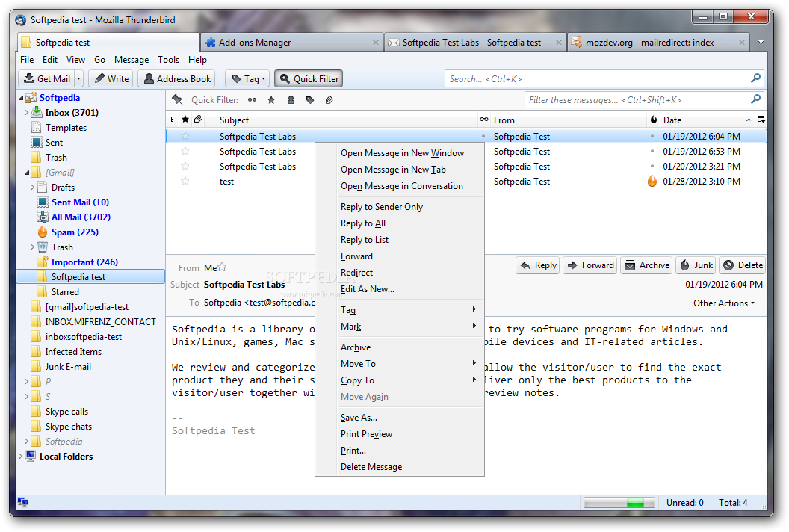Click the Forward button in message header
Viewport: 789px width, 532px height.
591,265
